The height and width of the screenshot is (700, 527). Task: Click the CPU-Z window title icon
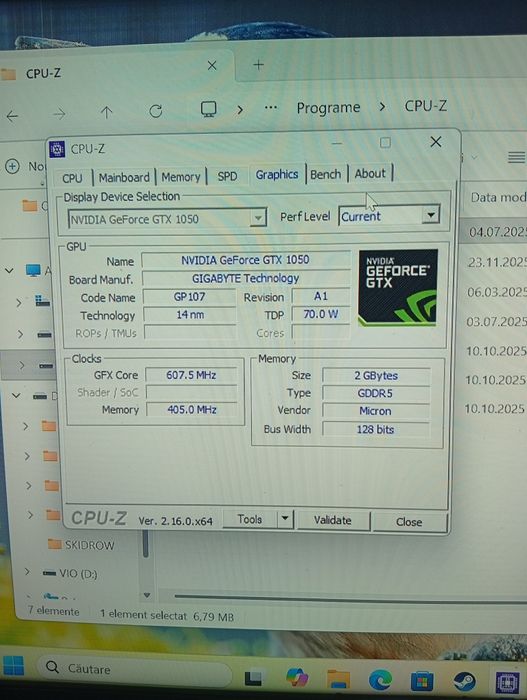(57, 149)
